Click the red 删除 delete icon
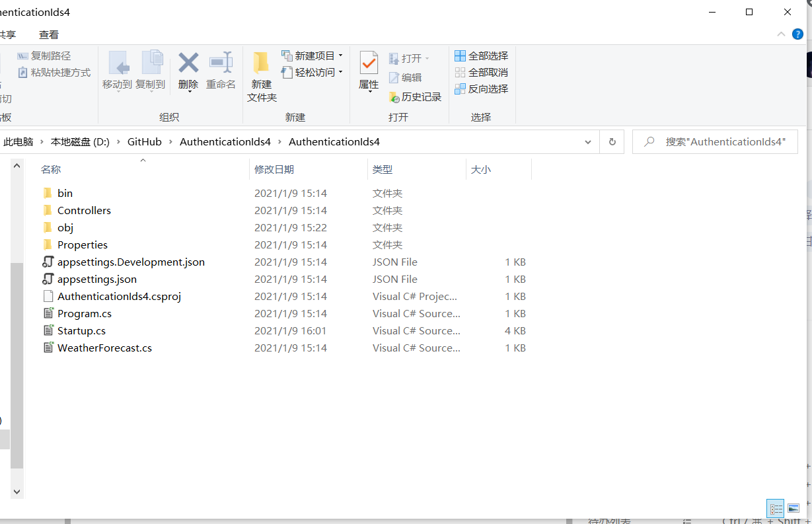The width and height of the screenshot is (812, 524). click(x=188, y=63)
